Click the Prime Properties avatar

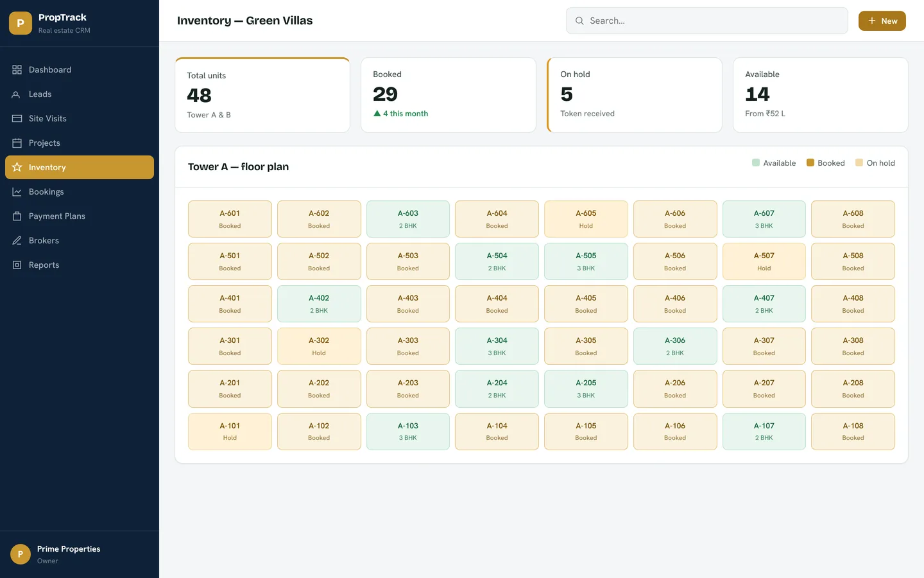(x=21, y=554)
